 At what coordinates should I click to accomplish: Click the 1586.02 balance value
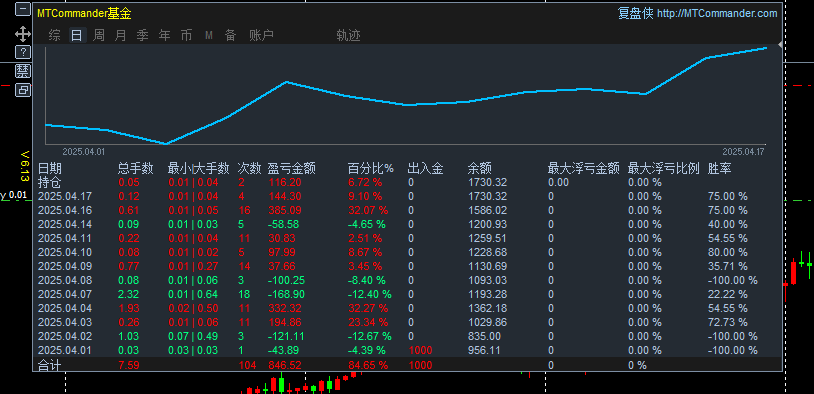(x=487, y=210)
